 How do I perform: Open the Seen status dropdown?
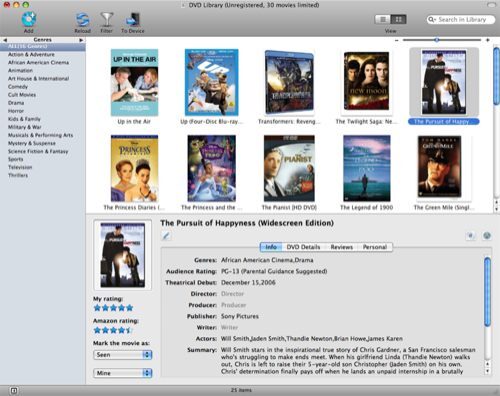123,355
